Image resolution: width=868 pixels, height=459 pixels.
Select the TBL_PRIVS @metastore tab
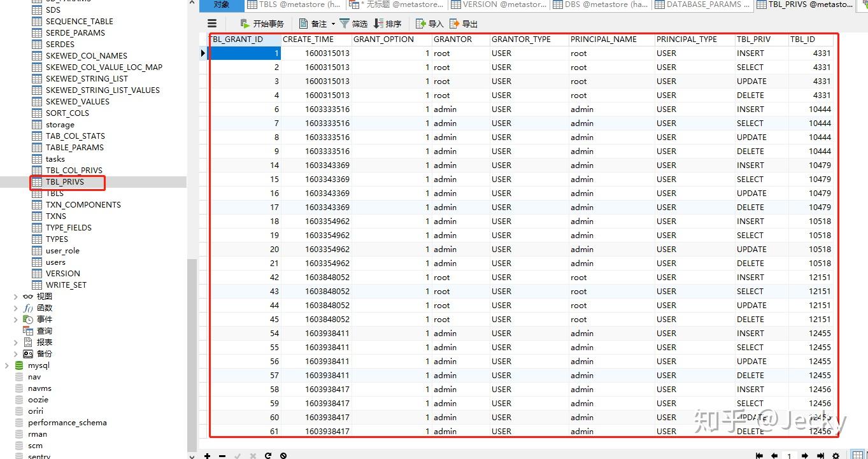805,5
